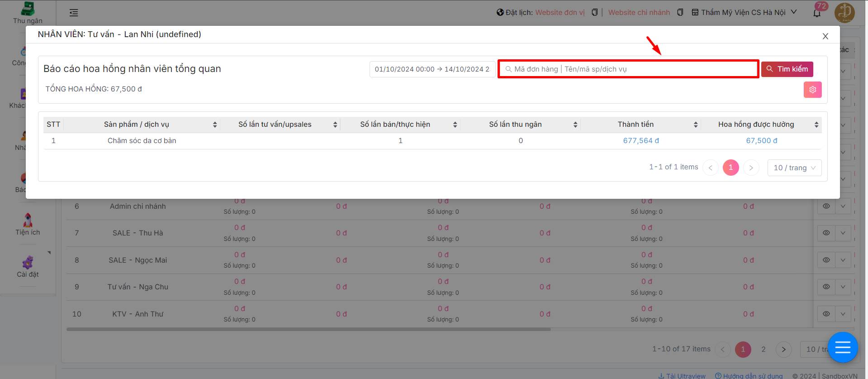Image resolution: width=868 pixels, height=379 pixels.
Task: Click the pink settings gear button
Action: coord(812,90)
